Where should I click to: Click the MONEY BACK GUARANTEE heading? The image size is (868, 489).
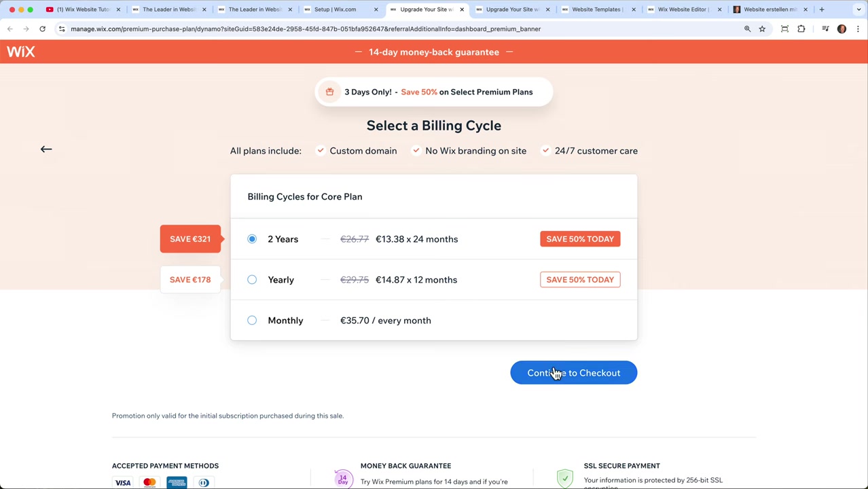tap(405, 466)
